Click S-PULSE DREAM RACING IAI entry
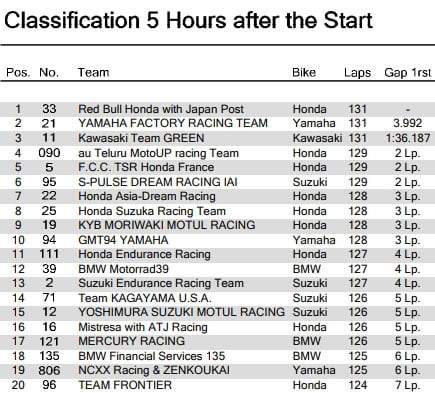 click(x=158, y=182)
